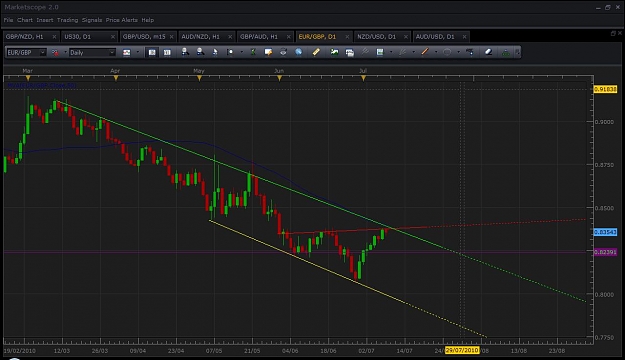Open the Daily timeframe dropdown

pyautogui.click(x=112, y=53)
